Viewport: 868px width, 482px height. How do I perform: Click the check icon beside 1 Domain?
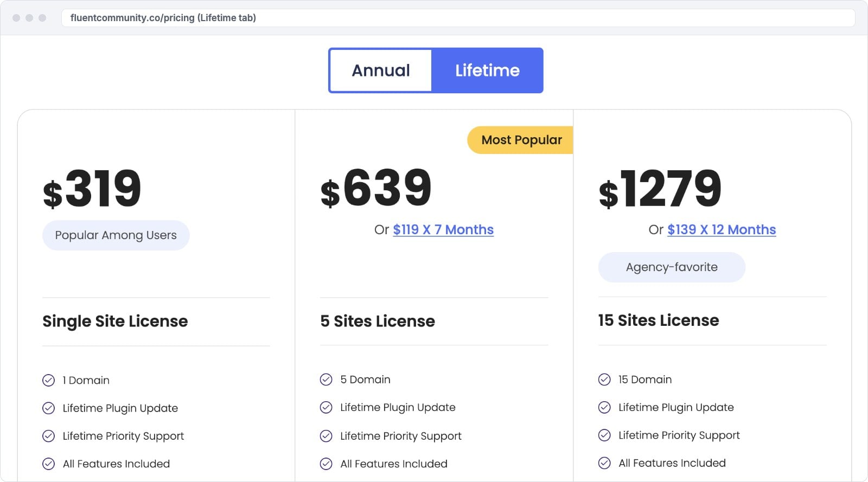[x=49, y=381]
